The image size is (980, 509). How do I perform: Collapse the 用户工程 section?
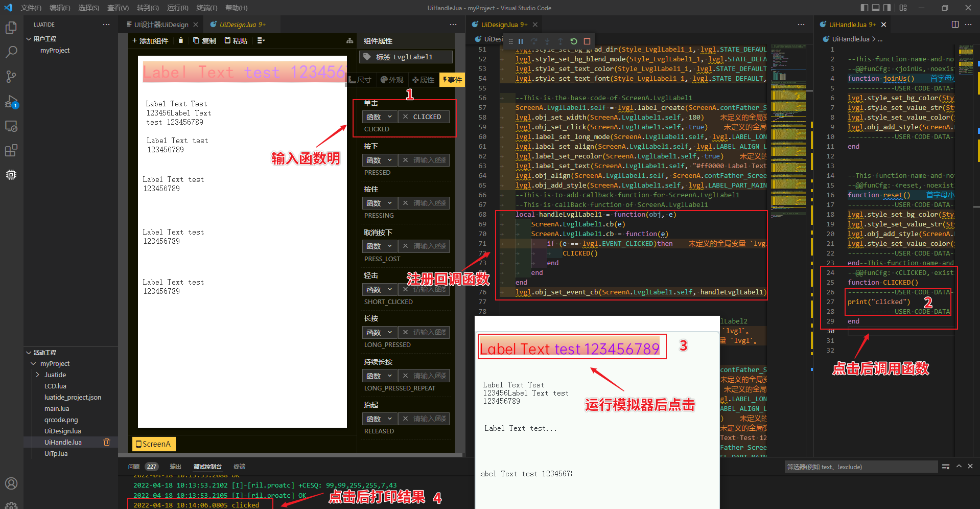29,39
